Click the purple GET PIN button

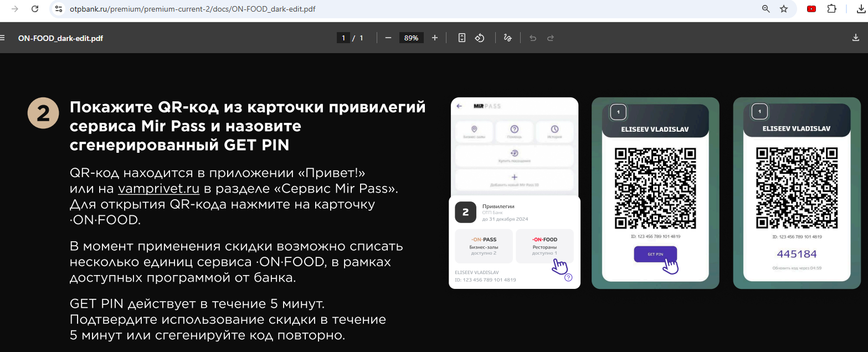(x=655, y=255)
